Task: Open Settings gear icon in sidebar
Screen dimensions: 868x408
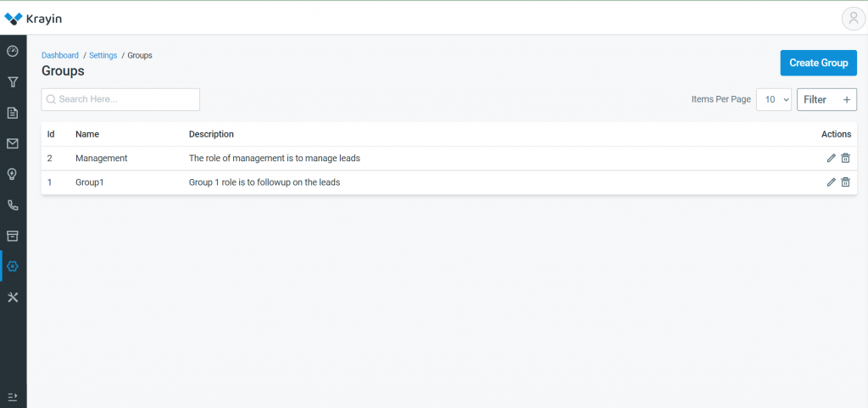Action: click(12, 266)
